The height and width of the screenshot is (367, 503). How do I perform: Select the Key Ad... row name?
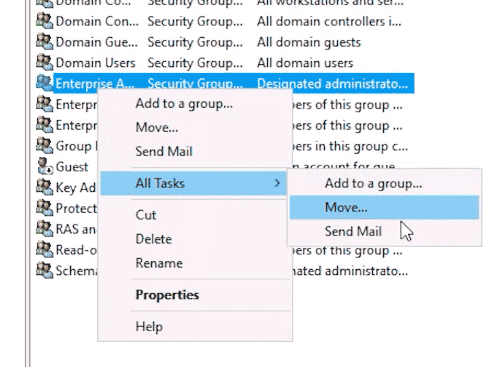76,188
